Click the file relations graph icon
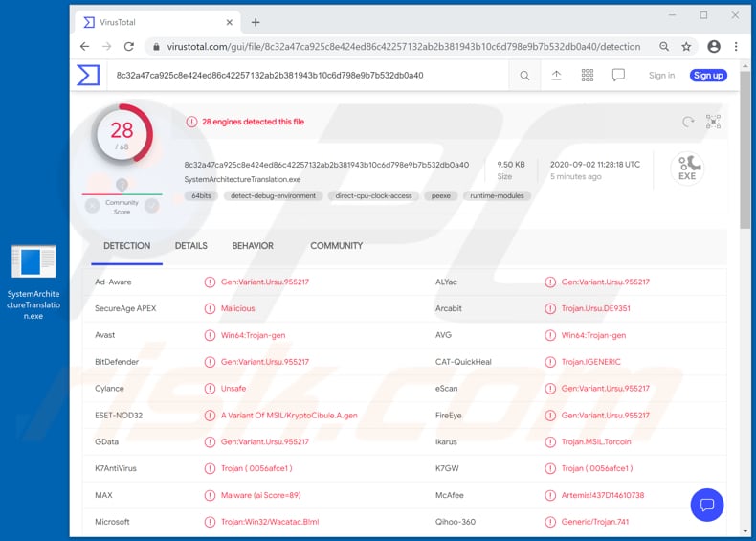The height and width of the screenshot is (541, 756). [713, 122]
